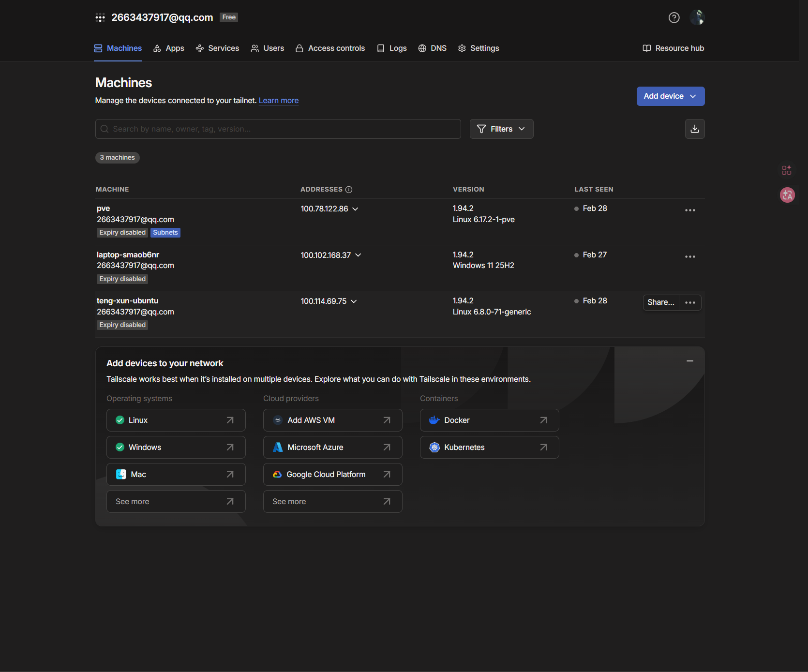
Task: Open three-dot menu for laptop-smaob6nr
Action: tap(689, 257)
